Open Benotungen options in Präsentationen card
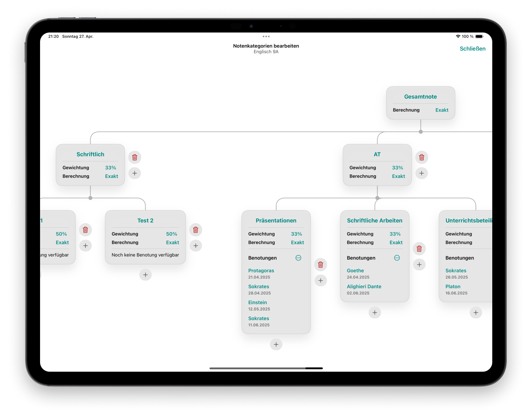The image size is (532, 417). [x=298, y=258]
